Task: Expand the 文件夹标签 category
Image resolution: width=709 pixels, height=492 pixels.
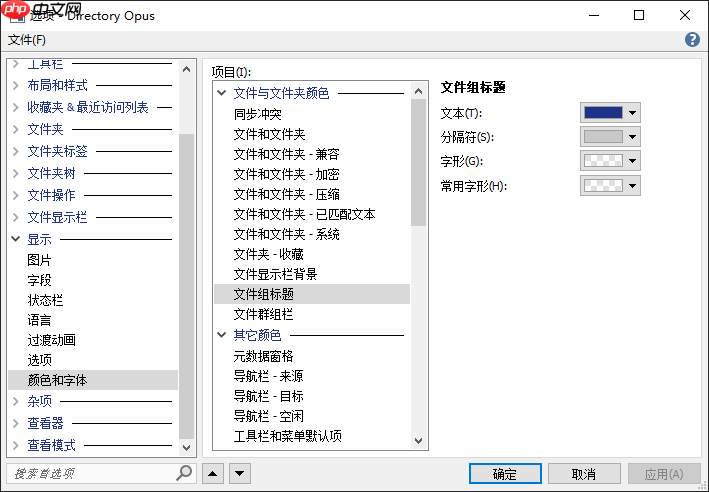Action: click(16, 151)
